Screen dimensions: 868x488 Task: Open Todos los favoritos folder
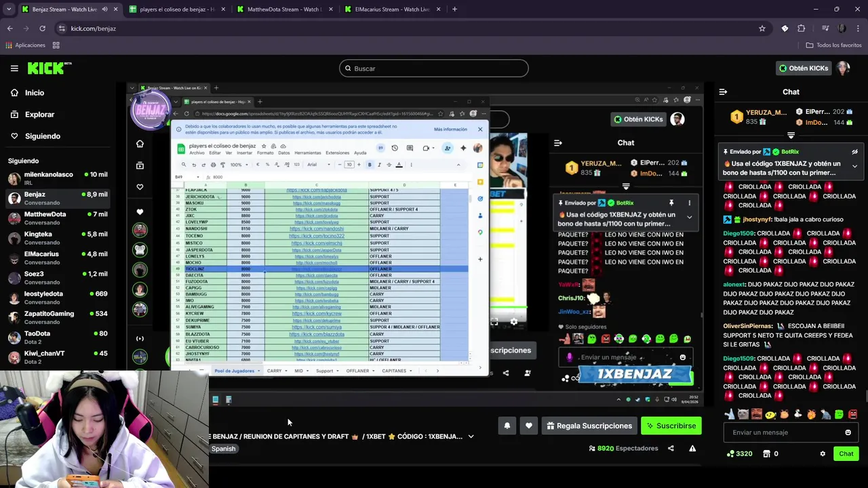(833, 45)
